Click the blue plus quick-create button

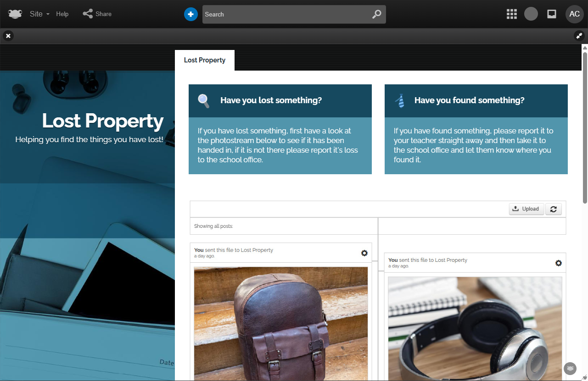191,14
